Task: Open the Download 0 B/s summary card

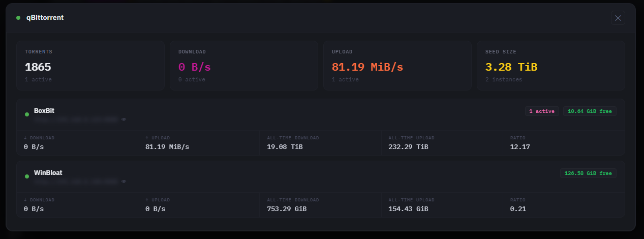Action: (x=244, y=66)
